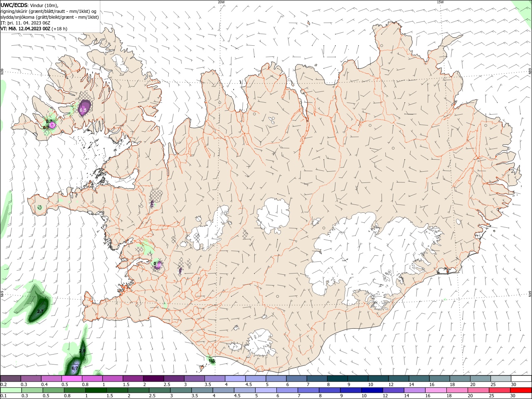Click the 20W longitude label
Screen dimensions: 532x399
pyautogui.click(x=221, y=2)
